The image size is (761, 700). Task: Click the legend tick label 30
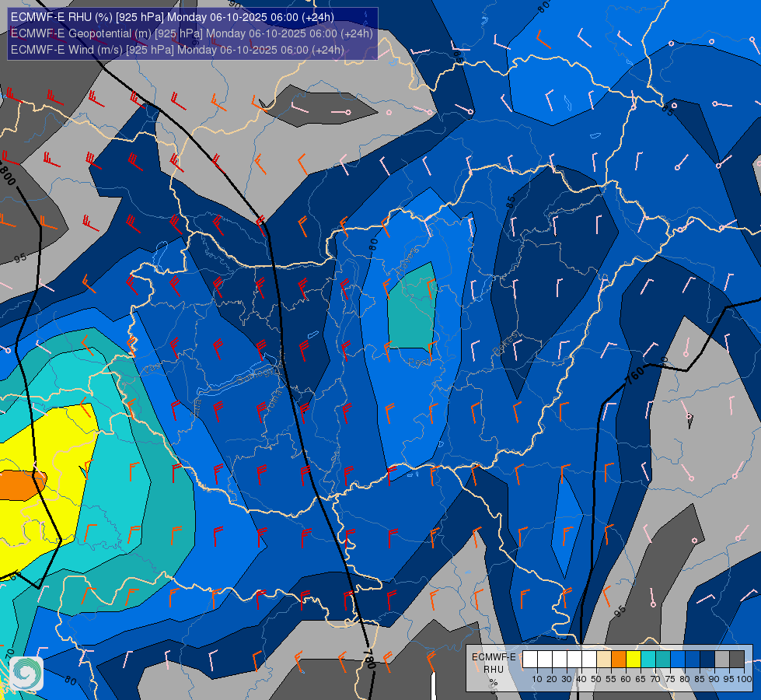567,679
